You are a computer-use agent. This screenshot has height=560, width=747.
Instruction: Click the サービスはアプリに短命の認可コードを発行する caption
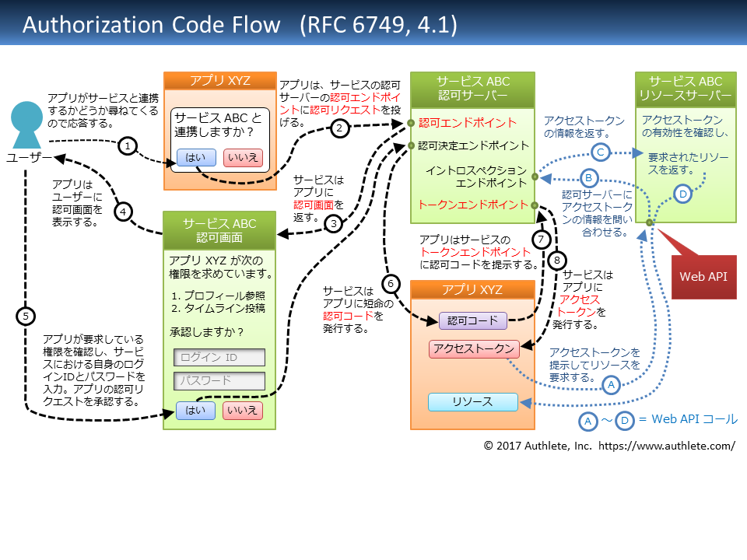(x=358, y=310)
